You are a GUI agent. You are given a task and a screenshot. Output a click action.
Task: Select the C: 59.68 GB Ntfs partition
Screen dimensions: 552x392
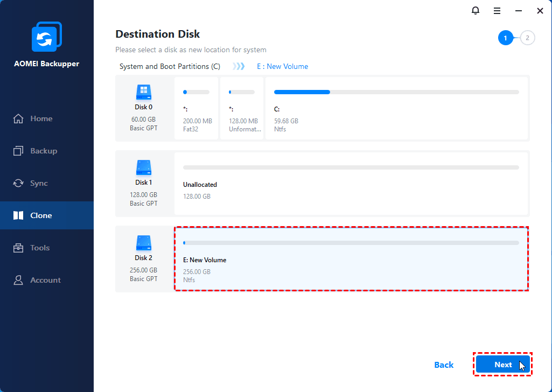pyautogui.click(x=397, y=108)
